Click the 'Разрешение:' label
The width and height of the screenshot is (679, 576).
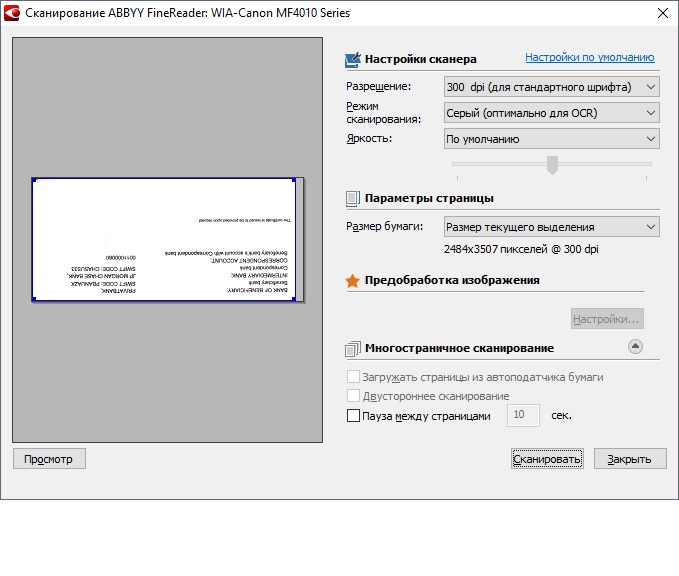378,87
